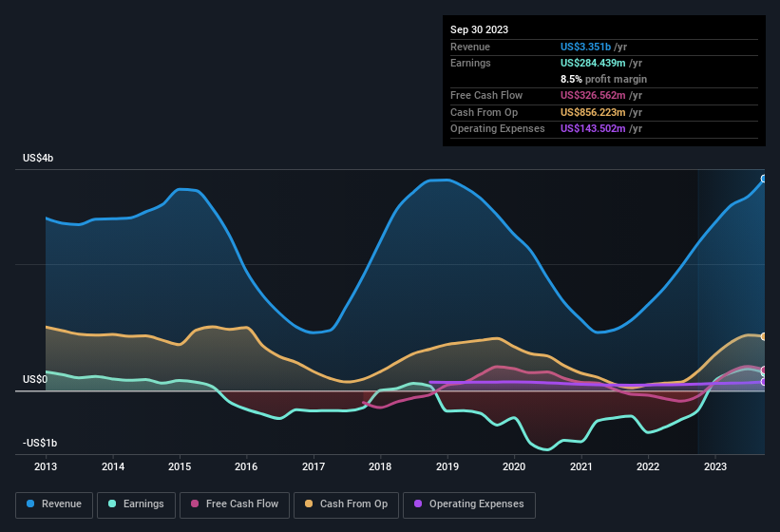Click the 2016 x-axis label
The width and height of the screenshot is (780, 532).
point(246,466)
